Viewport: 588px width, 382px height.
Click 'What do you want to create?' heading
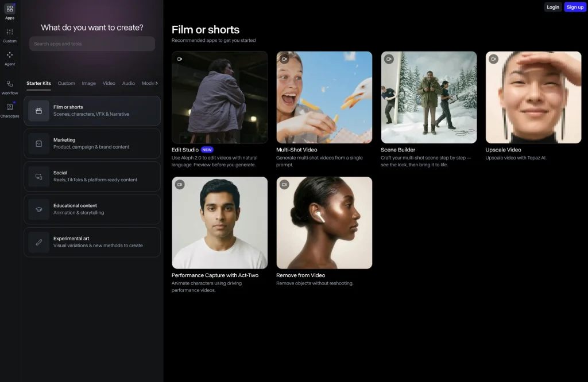[92, 28]
